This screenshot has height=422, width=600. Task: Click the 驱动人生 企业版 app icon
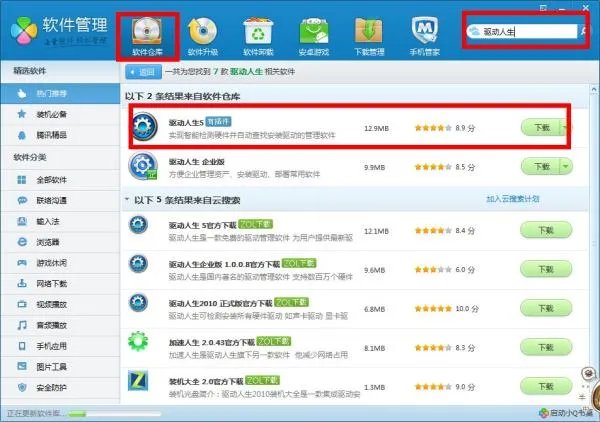pyautogui.click(x=143, y=166)
